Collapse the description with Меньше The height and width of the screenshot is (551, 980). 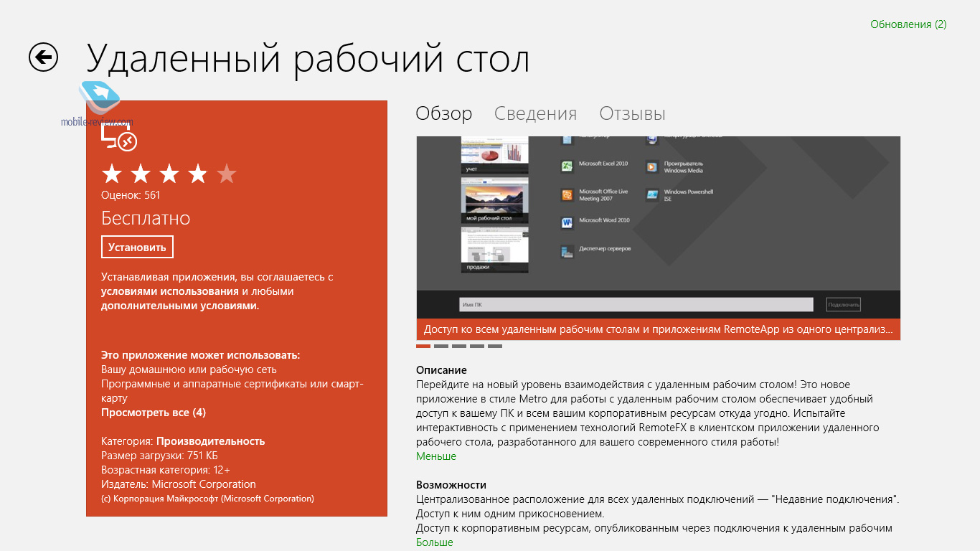(x=435, y=456)
